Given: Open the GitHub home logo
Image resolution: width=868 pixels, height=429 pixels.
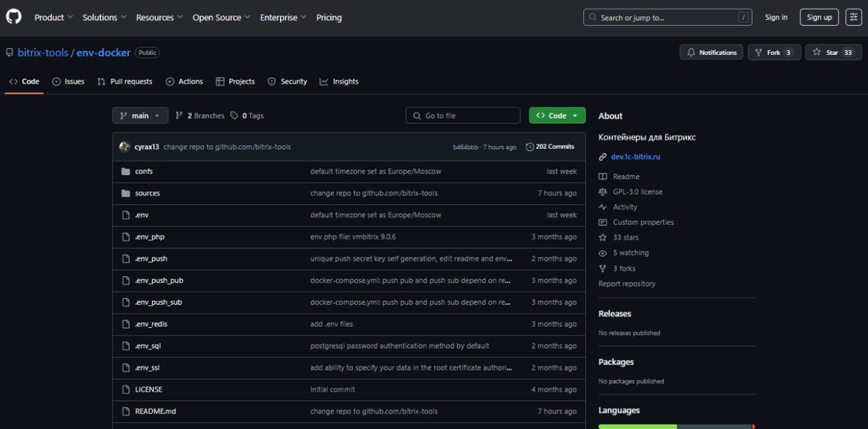Looking at the screenshot, I should [x=14, y=17].
